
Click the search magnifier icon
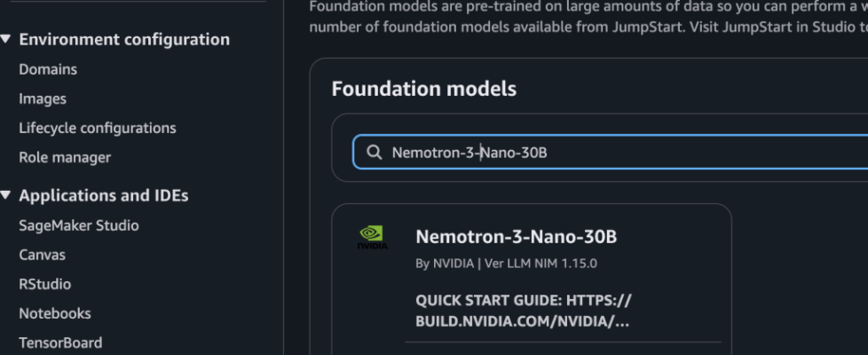pos(375,153)
